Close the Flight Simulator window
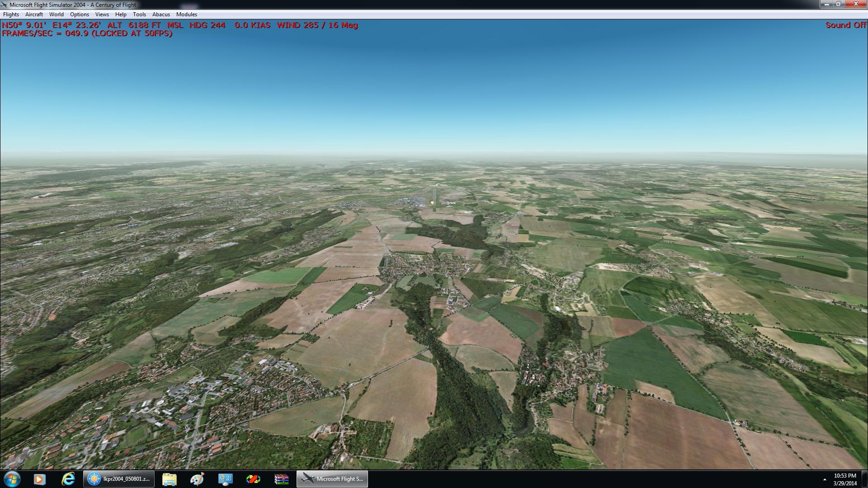The width and height of the screenshot is (868, 488). (x=856, y=4)
